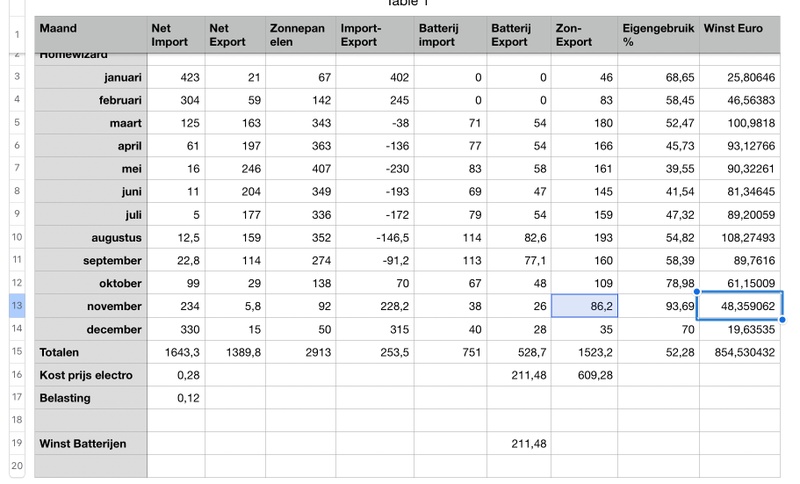Click the Kost prijs electro label

(x=91, y=375)
